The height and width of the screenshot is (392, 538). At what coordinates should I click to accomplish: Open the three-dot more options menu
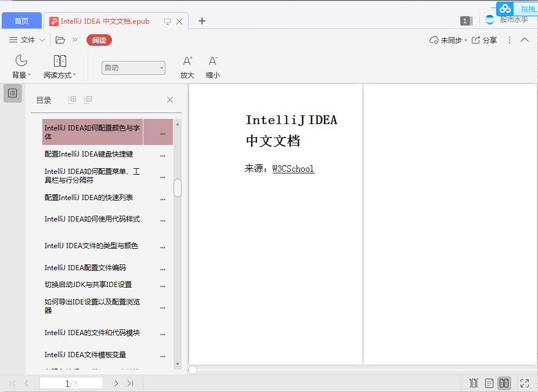510,40
